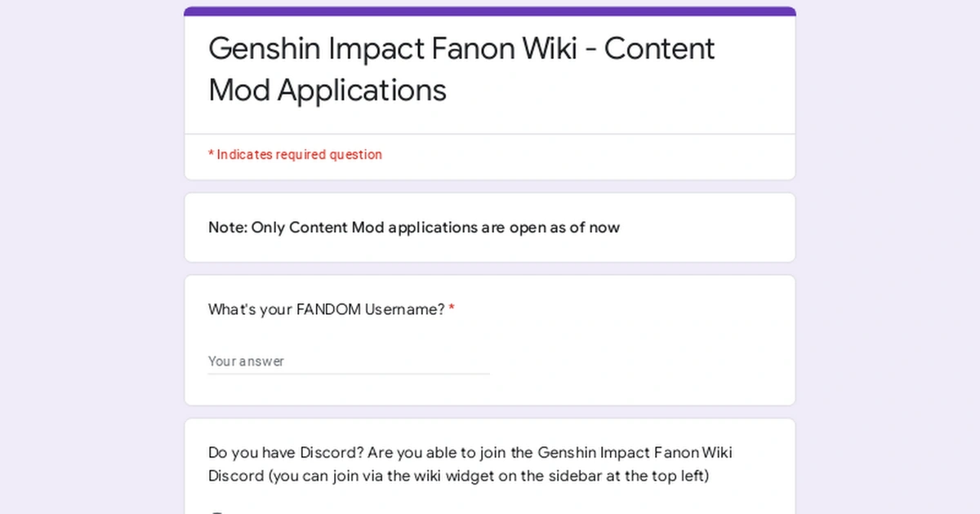Select the Note about Content Mod applications

414,228
